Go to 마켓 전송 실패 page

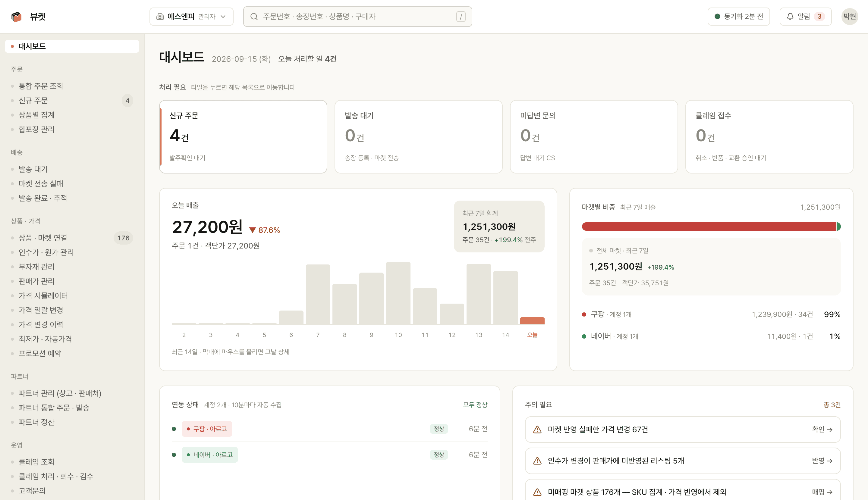72,183
